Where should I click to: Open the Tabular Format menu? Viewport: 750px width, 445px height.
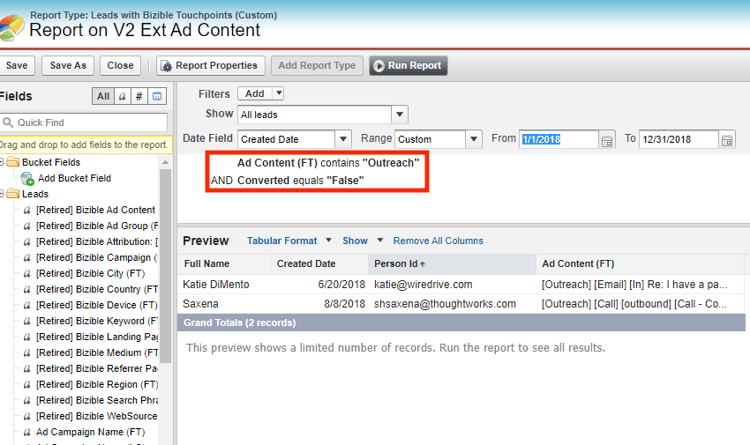coord(289,241)
